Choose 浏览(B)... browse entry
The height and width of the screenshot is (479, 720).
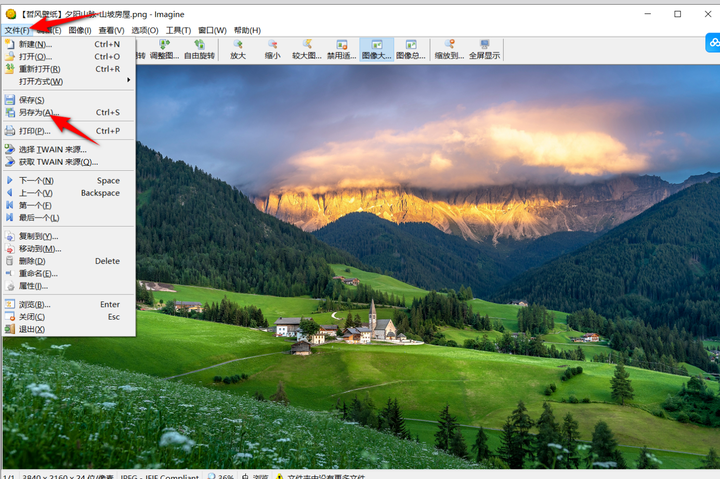(x=69, y=304)
